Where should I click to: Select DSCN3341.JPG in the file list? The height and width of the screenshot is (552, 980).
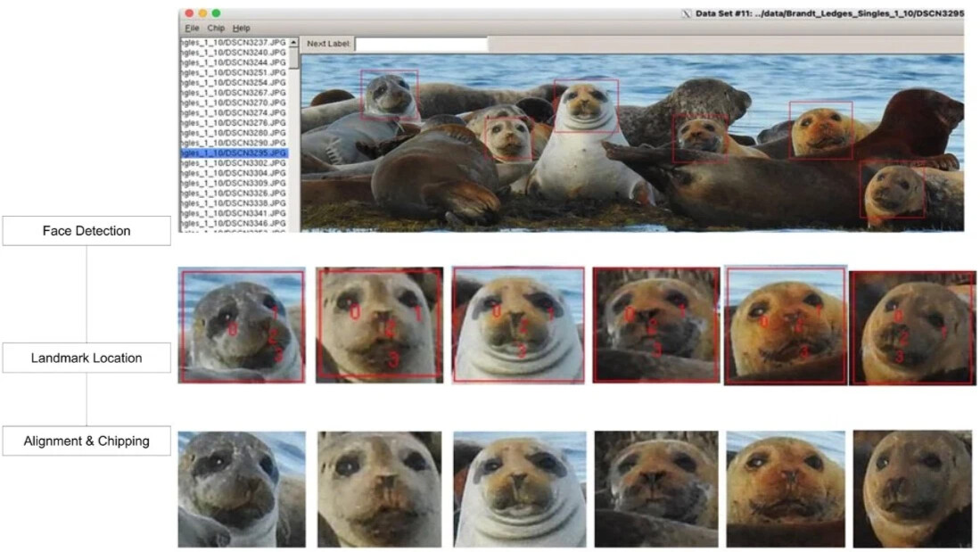coord(234,213)
